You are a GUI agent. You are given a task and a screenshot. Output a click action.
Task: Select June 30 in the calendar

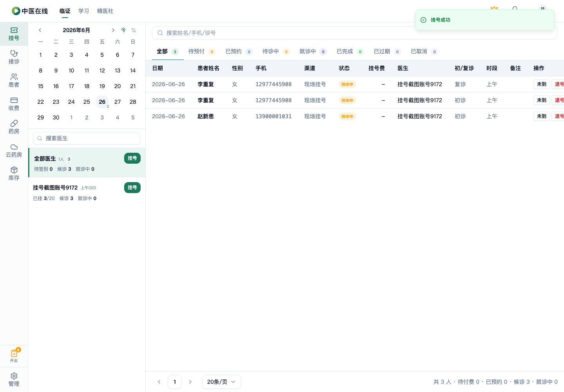[56, 117]
